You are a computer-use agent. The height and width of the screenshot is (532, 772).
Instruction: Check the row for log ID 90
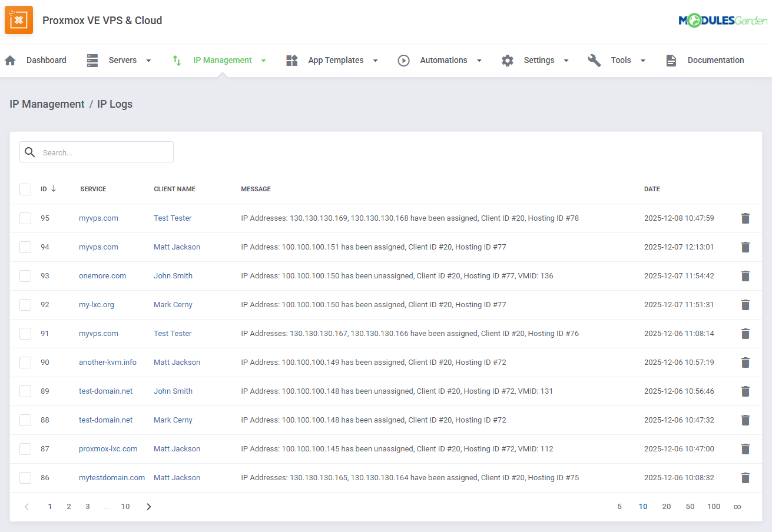click(25, 363)
